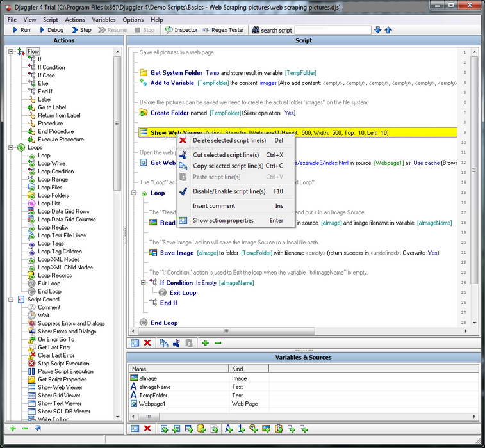Click red delete icon in variables toolbar

coord(147,429)
